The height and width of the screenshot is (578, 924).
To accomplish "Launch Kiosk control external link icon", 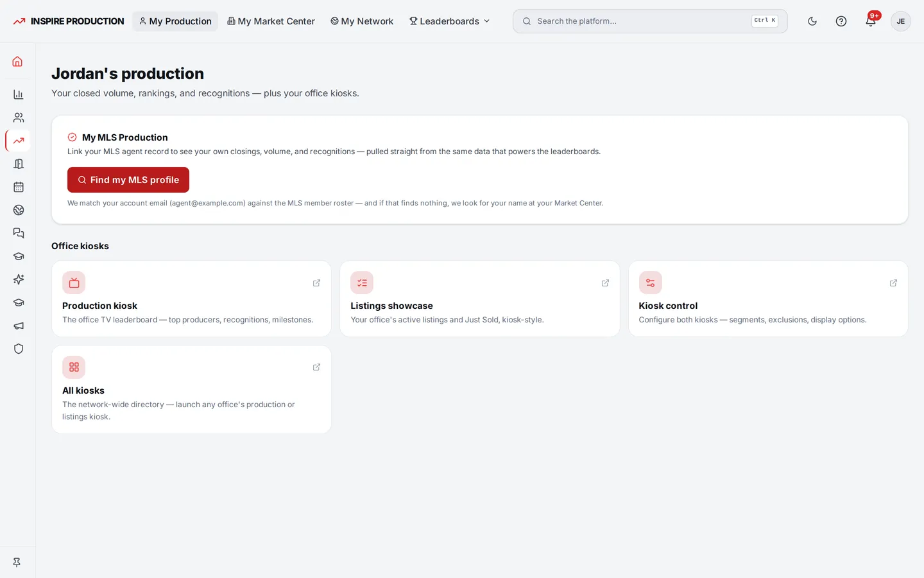I will [893, 283].
